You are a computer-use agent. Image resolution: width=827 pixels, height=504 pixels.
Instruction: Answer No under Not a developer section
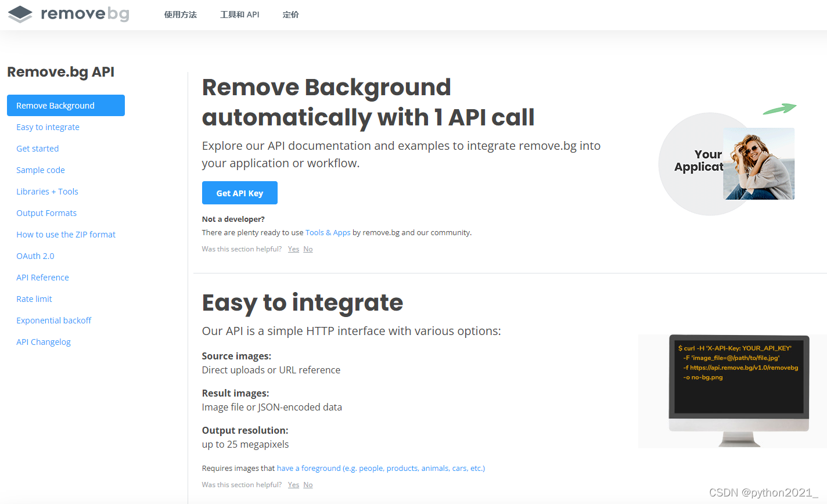click(x=308, y=249)
